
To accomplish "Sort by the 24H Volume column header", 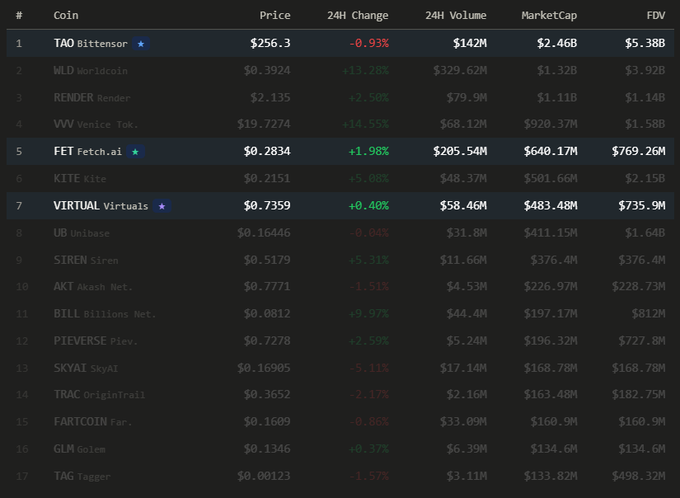I will point(456,16).
